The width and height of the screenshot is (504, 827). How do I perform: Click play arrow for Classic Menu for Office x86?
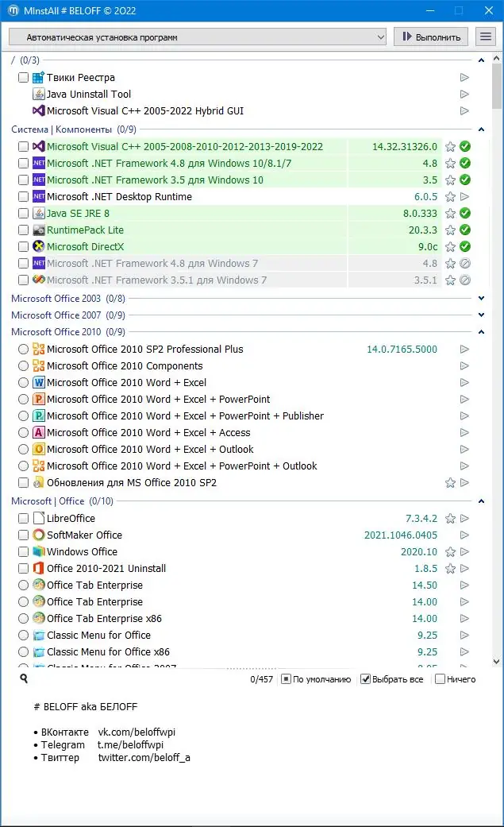[x=464, y=652]
